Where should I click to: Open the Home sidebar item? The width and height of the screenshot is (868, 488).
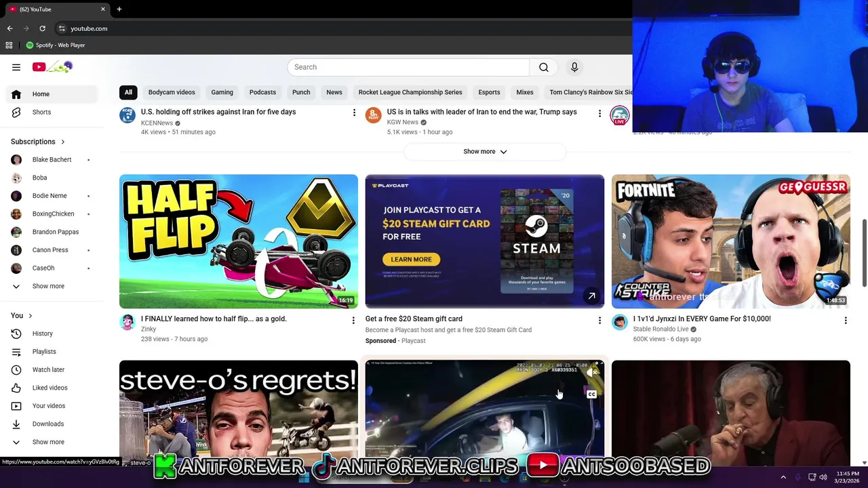click(x=51, y=94)
